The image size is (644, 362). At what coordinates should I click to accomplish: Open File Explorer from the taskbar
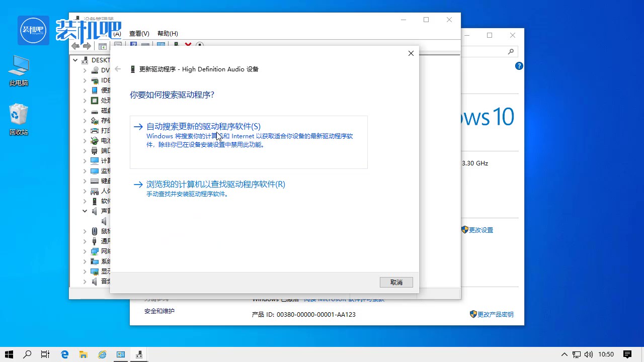pyautogui.click(x=84, y=354)
